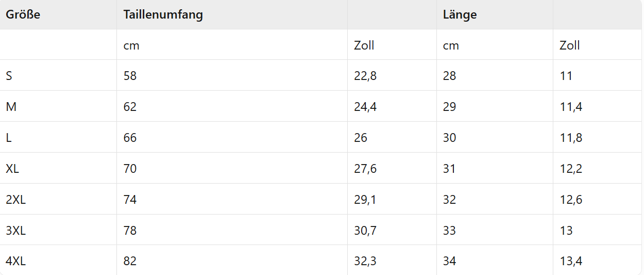Click waist value 24,4 Zoll cell

(x=365, y=107)
